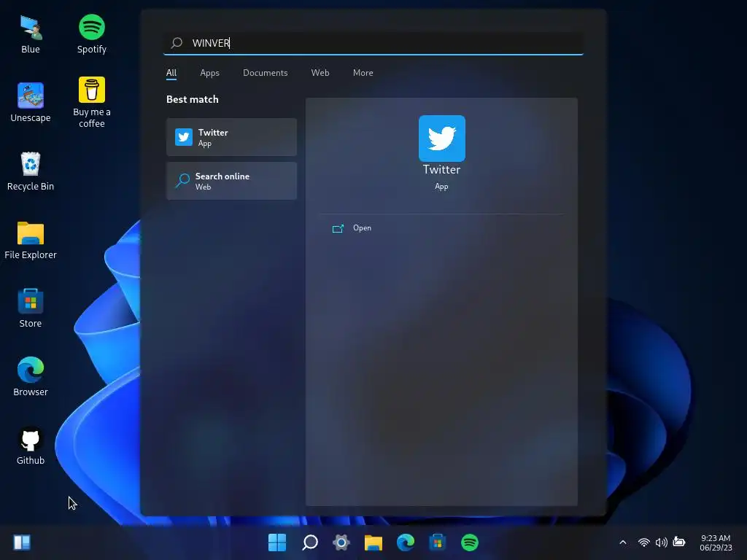Open the Wi-Fi network tray icon

(x=644, y=542)
